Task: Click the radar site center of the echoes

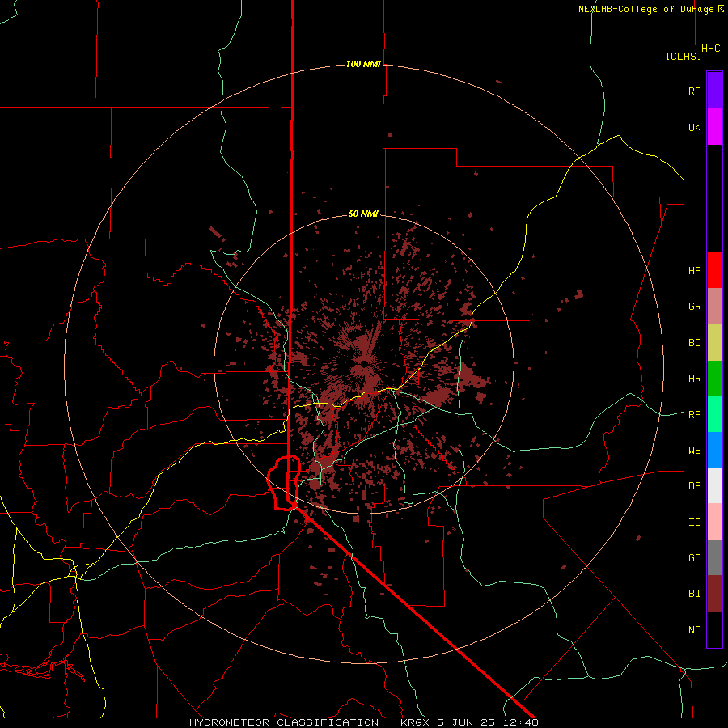Action: coord(363,362)
